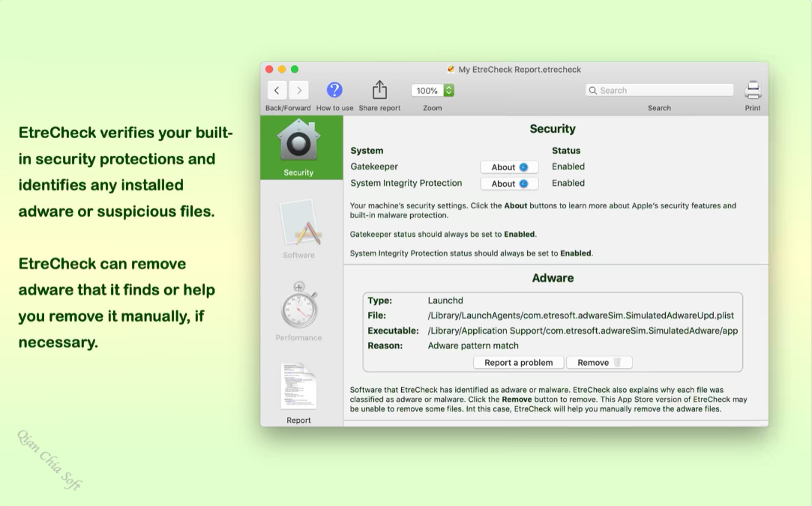Click the 100% zoom value field
The image size is (812, 506).
(427, 90)
